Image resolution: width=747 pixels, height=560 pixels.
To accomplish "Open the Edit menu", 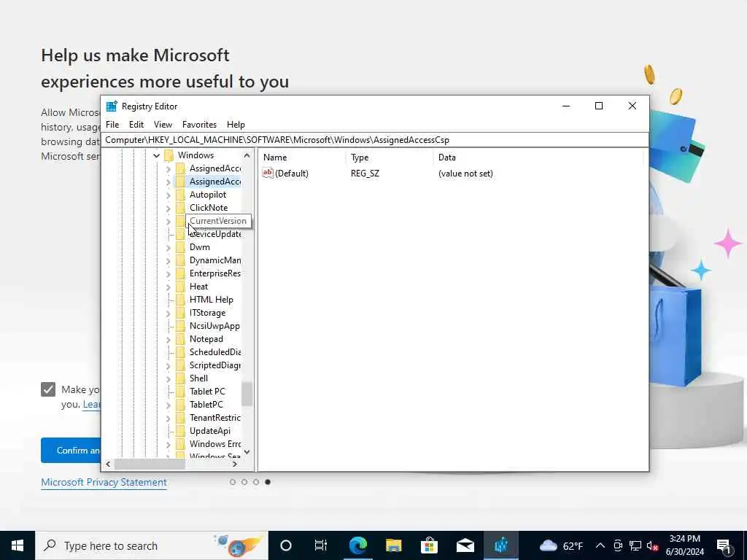I will [136, 124].
